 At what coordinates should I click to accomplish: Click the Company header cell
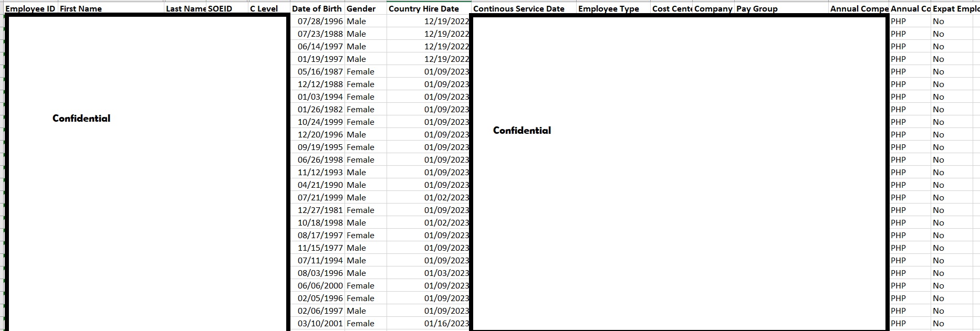point(713,8)
